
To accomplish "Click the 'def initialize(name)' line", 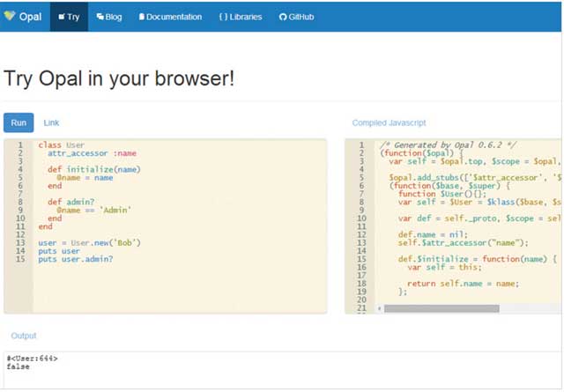I will 94,169.
